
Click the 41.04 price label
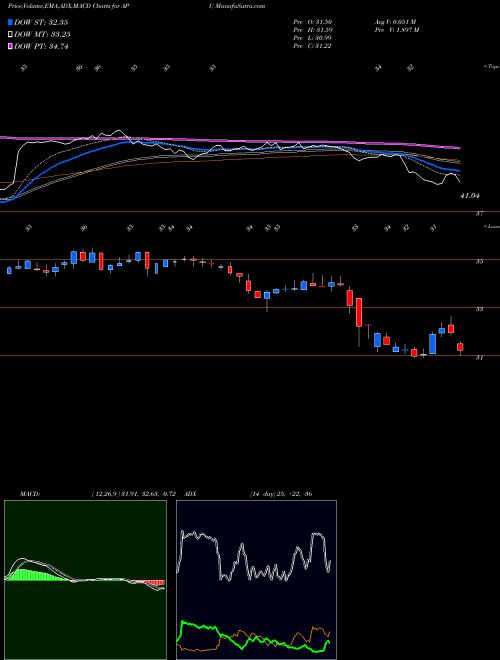(x=470, y=196)
